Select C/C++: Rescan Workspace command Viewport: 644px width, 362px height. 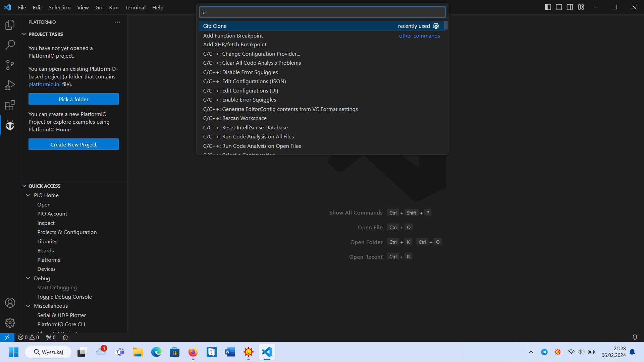[x=321, y=118]
